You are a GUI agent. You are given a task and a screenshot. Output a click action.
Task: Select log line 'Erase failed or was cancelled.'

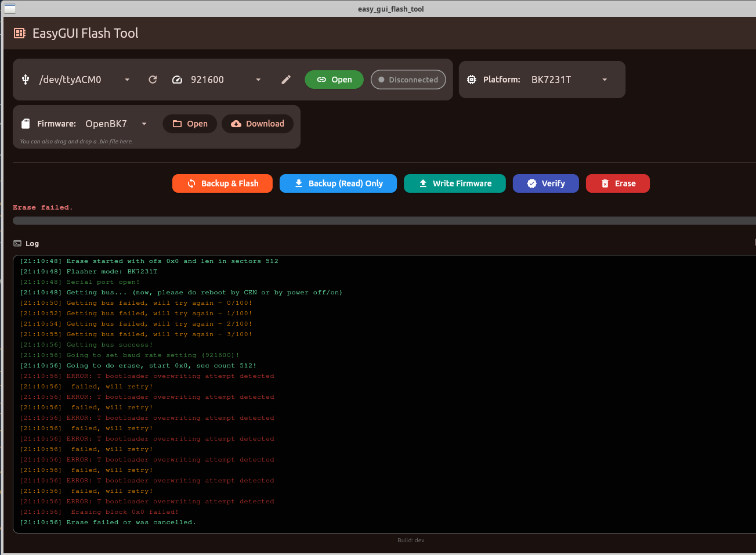(x=108, y=522)
